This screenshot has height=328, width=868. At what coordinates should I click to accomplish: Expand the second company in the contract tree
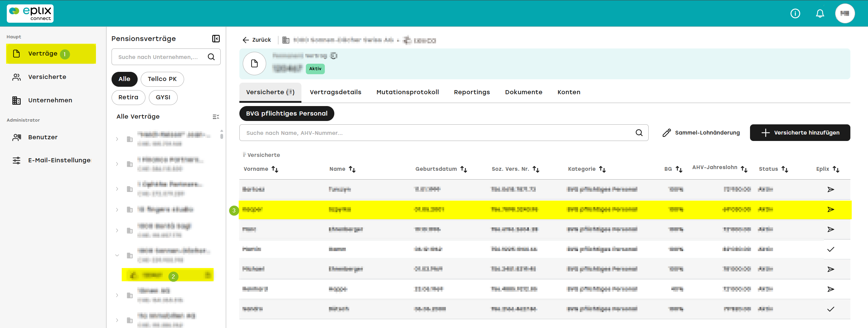(117, 164)
